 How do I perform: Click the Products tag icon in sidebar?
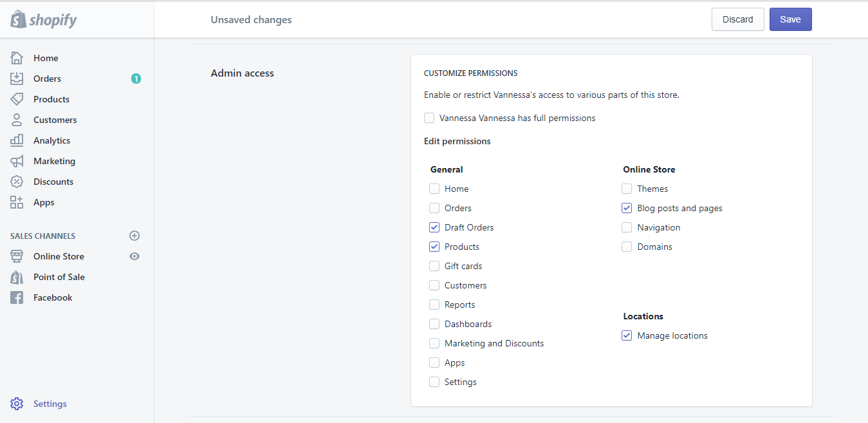pyautogui.click(x=17, y=99)
